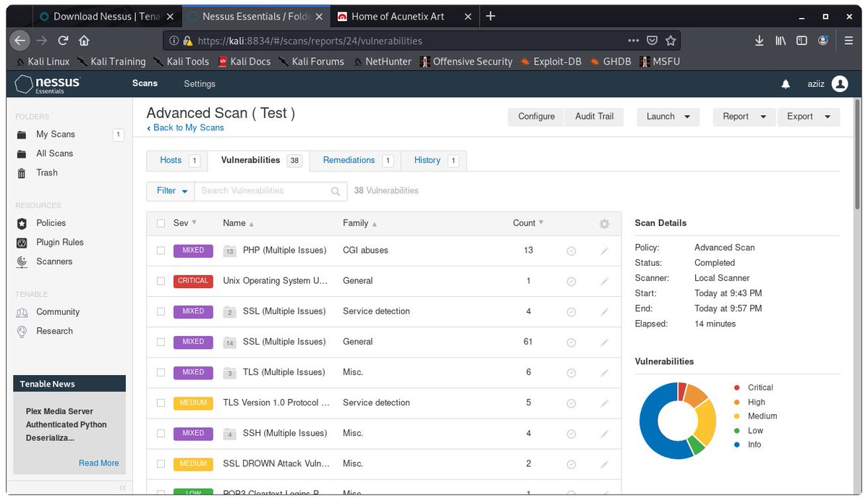868x501 pixels.
Task: Collapse the left sidebar with the double chevron
Action: 122,487
